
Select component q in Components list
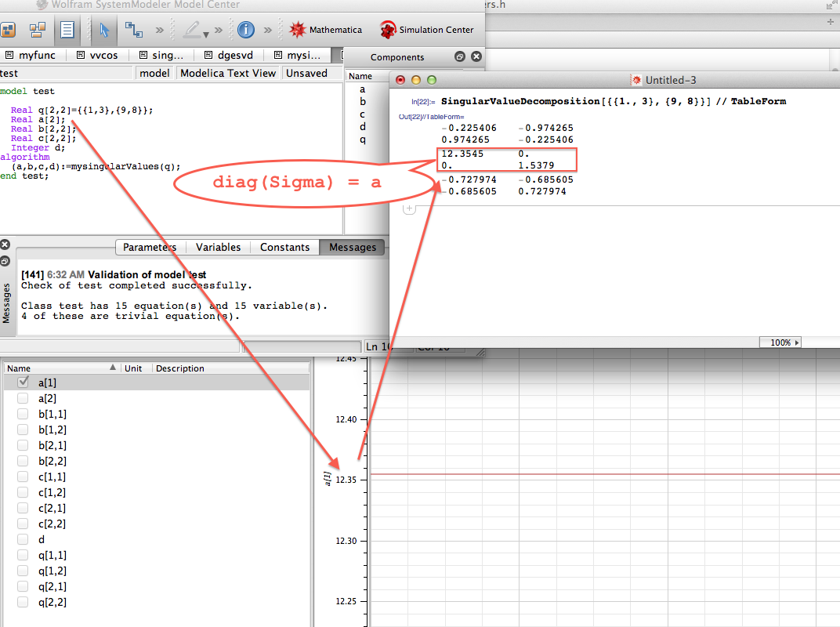click(x=363, y=140)
